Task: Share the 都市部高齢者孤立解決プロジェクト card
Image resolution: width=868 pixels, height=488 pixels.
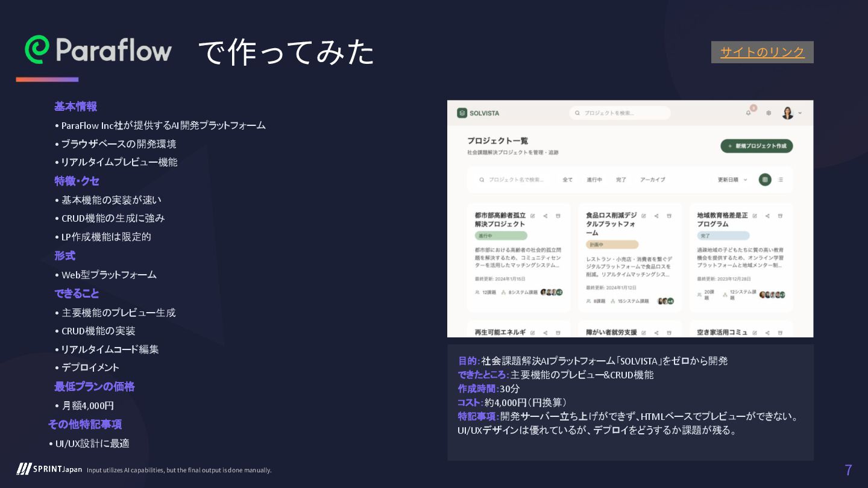Action: point(546,216)
